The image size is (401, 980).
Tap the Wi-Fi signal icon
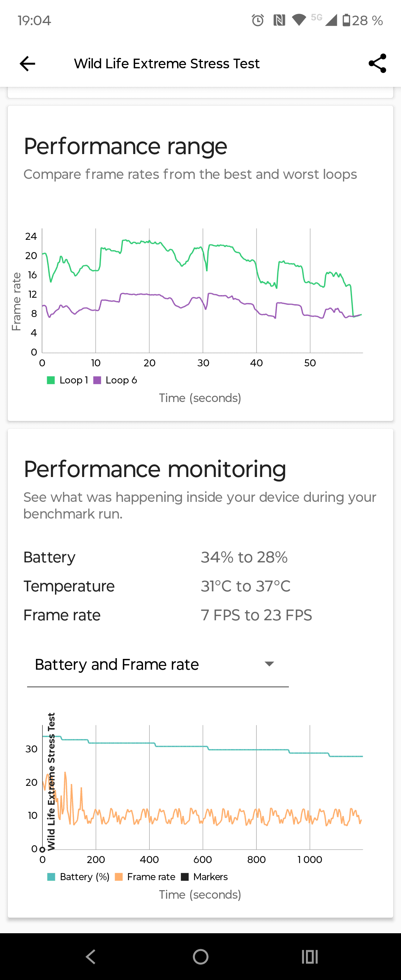click(x=299, y=20)
